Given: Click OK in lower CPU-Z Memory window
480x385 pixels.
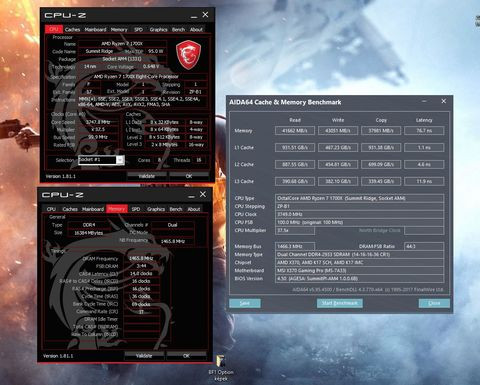Looking at the screenshot, I should (x=186, y=356).
